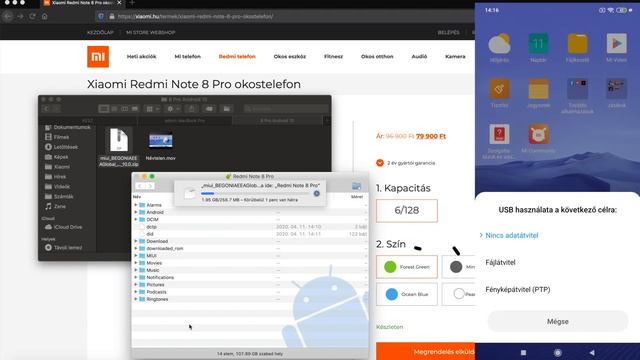Tap the Mégse cancel button on phone
The image size is (640, 360).
point(558,322)
